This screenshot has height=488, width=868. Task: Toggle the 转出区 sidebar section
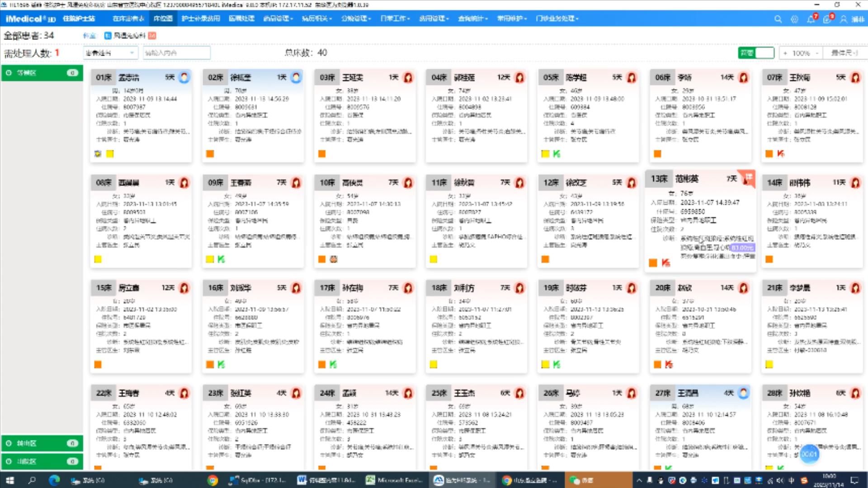[42, 443]
